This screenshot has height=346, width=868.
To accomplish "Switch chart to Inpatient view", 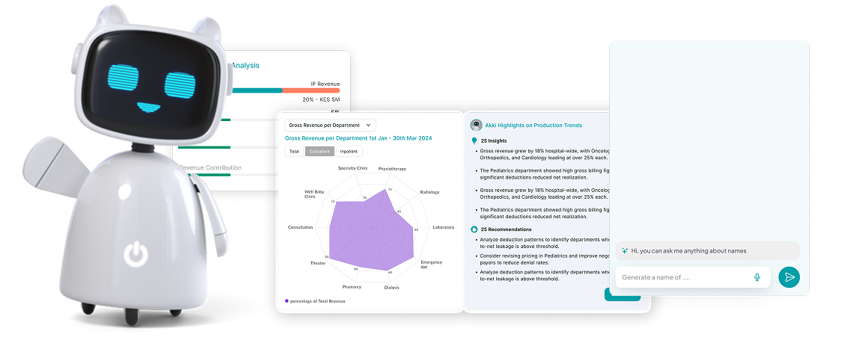I will click(349, 151).
